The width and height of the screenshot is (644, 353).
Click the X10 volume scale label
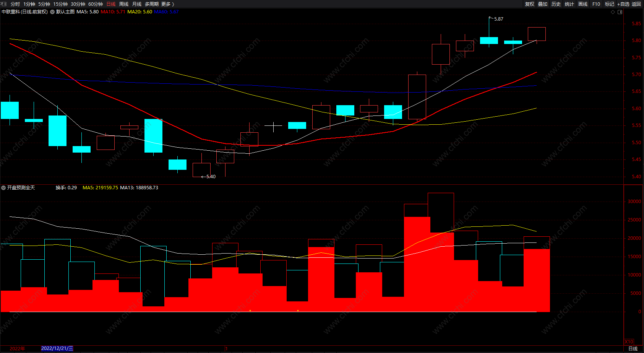pyautogui.click(x=629, y=342)
